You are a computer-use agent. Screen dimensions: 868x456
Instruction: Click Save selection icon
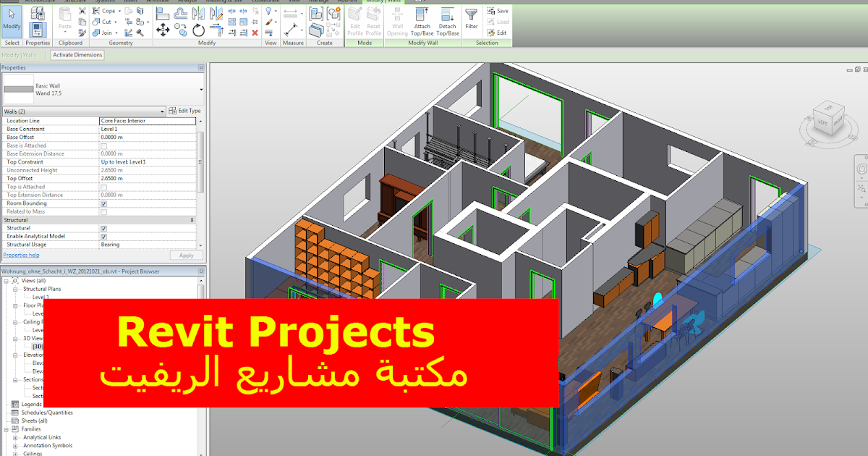pyautogui.click(x=497, y=11)
